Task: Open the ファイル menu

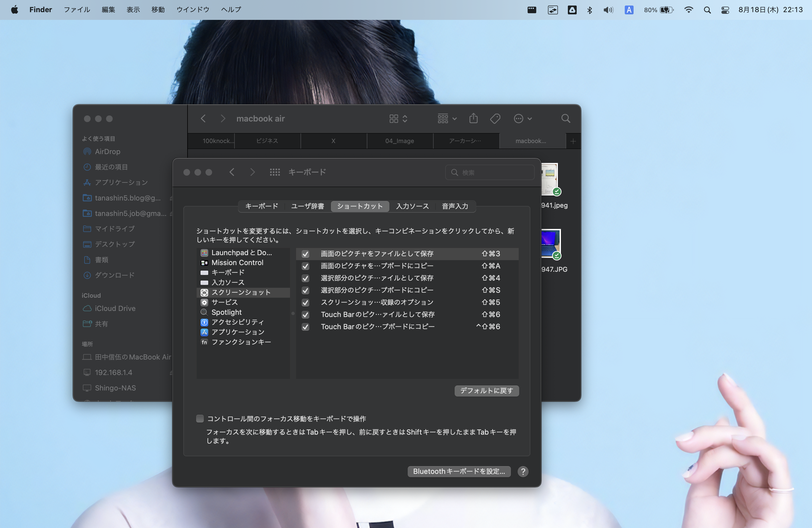Action: coord(77,10)
